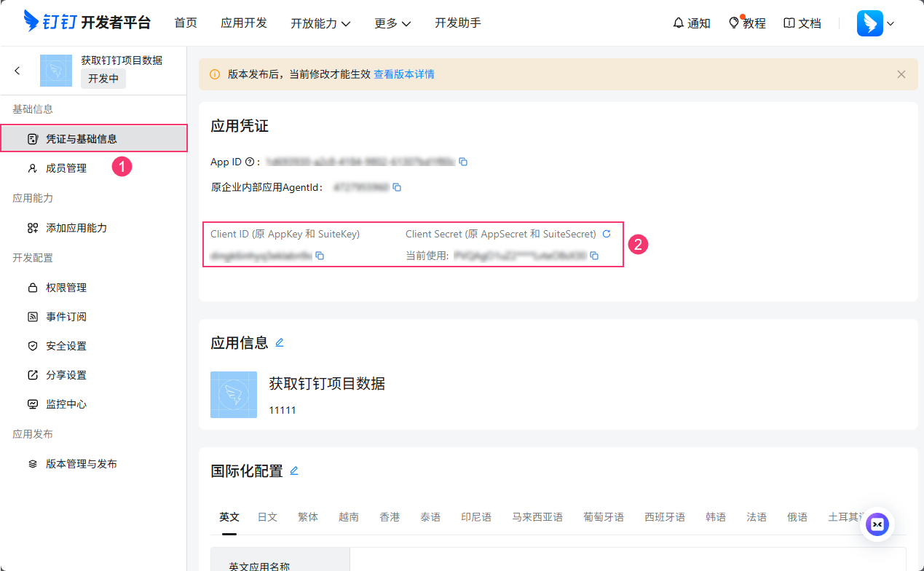Click the 文档 text link
Image resolution: width=924 pixels, height=571 pixels.
point(810,23)
